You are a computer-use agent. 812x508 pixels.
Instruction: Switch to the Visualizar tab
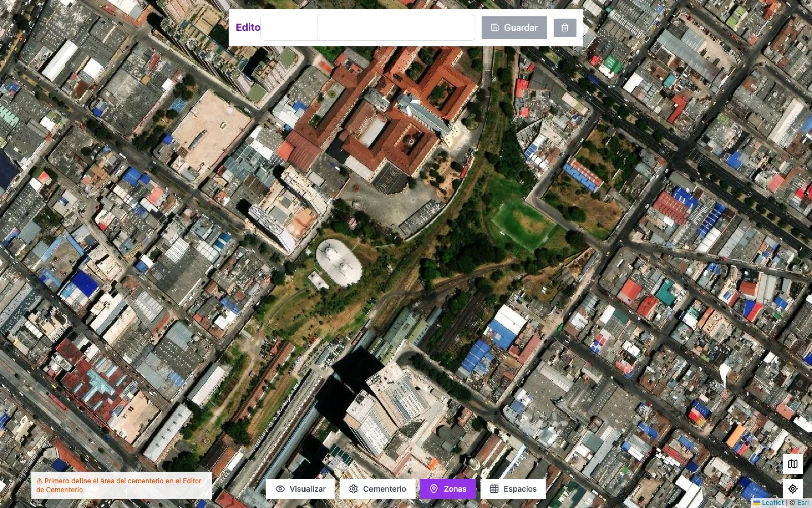click(300, 489)
